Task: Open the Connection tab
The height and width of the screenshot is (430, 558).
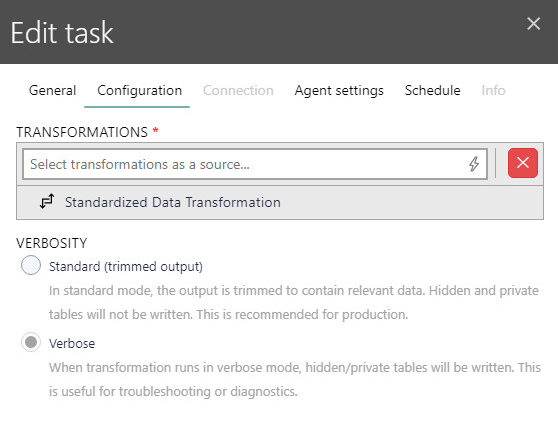Action: tap(238, 90)
